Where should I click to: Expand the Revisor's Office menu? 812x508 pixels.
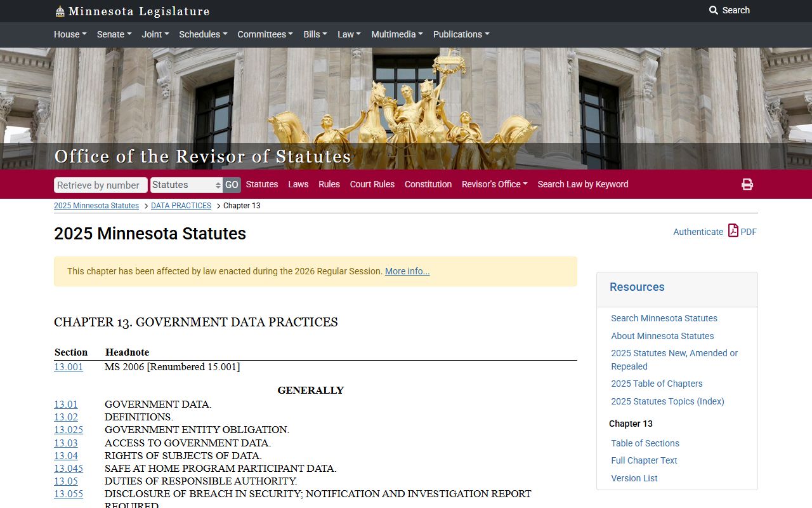pos(495,184)
